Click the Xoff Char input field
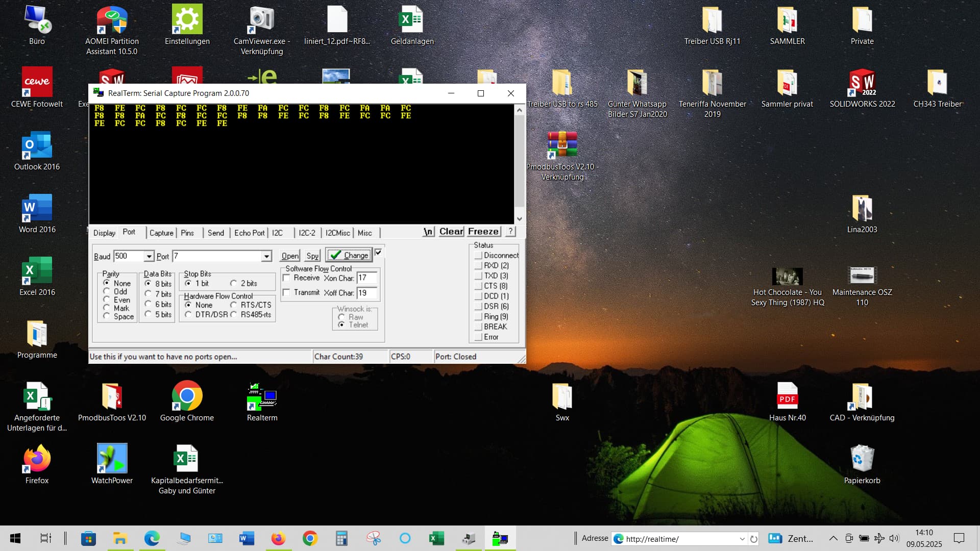 coord(367,293)
